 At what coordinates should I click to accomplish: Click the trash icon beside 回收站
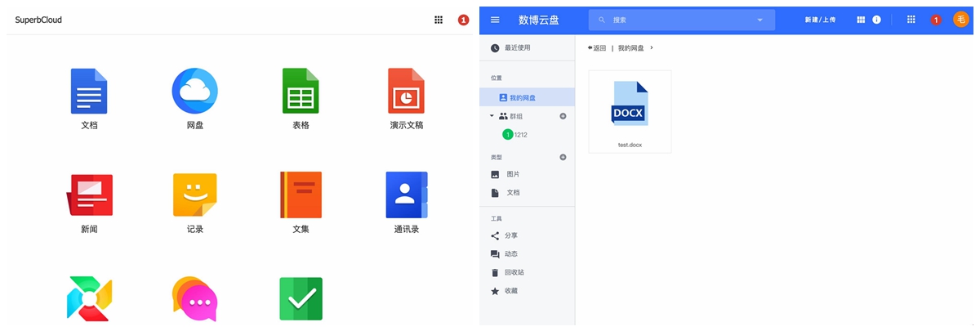495,272
